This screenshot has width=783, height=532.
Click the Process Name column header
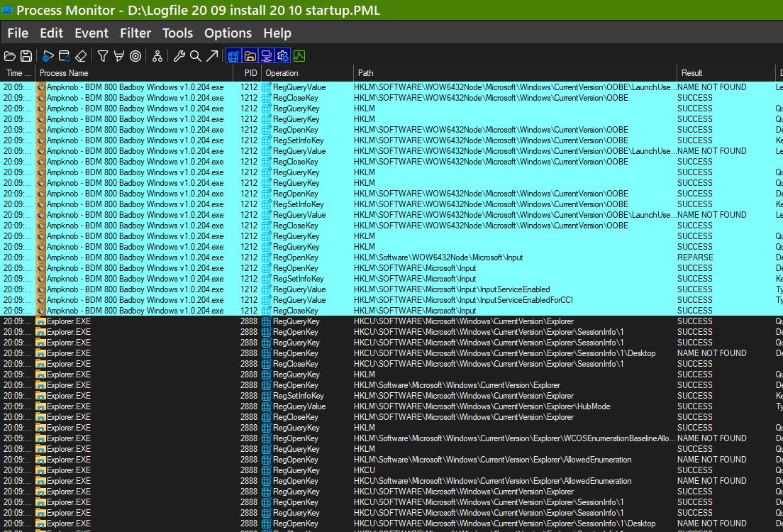[134, 73]
